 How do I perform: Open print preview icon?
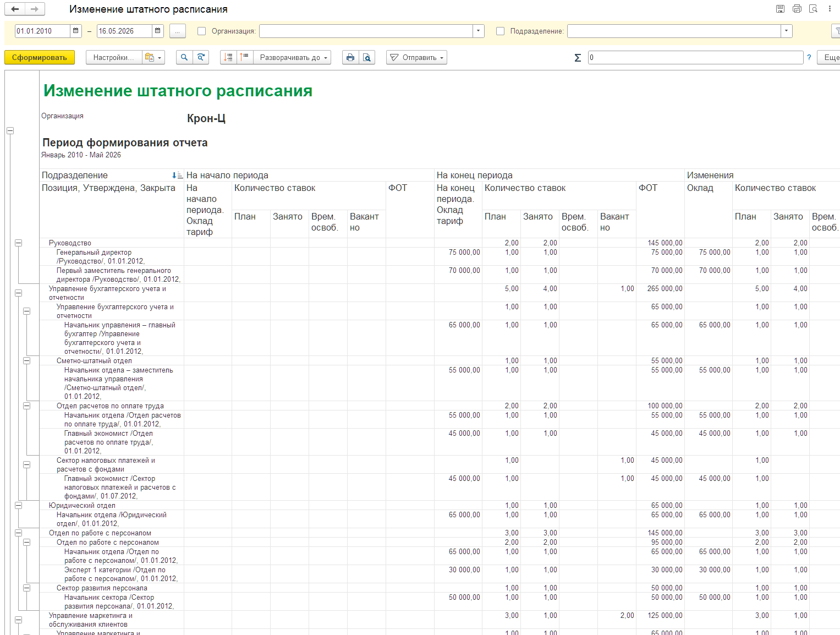point(367,57)
